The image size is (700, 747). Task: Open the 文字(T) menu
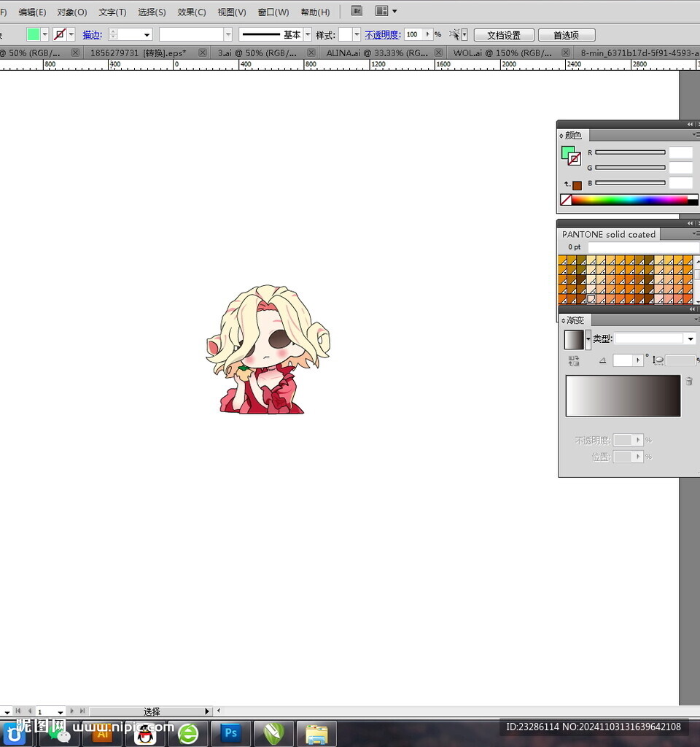click(112, 12)
